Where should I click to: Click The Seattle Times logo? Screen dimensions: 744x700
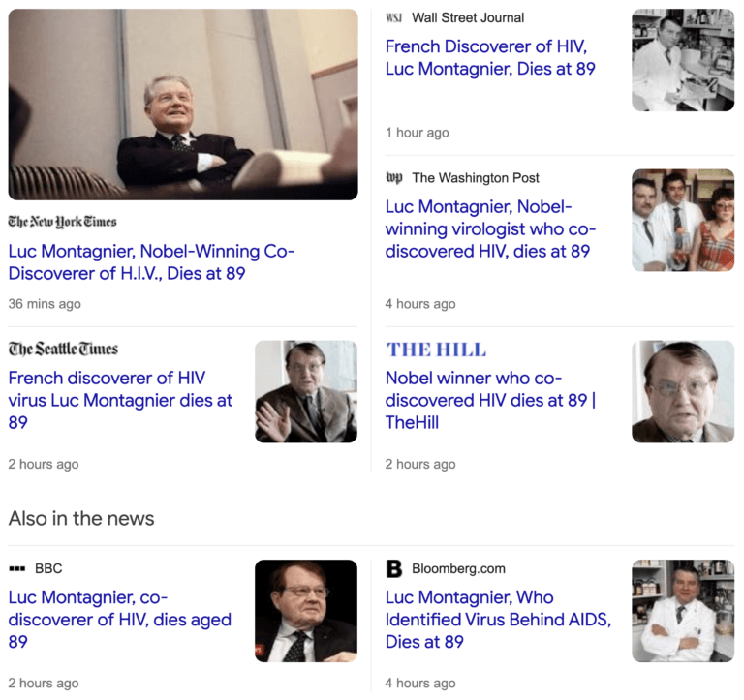[63, 349]
